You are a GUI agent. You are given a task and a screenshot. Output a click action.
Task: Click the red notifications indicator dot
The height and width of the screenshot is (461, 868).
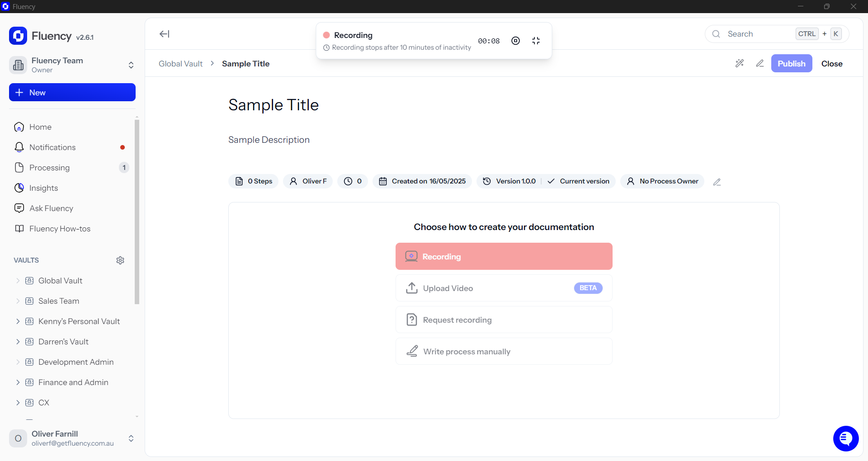123,147
